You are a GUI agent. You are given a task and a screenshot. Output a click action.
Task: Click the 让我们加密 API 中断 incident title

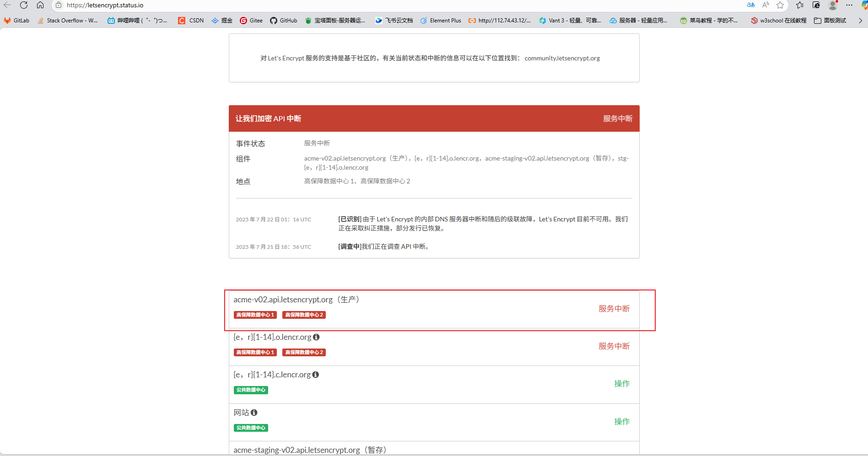click(268, 118)
